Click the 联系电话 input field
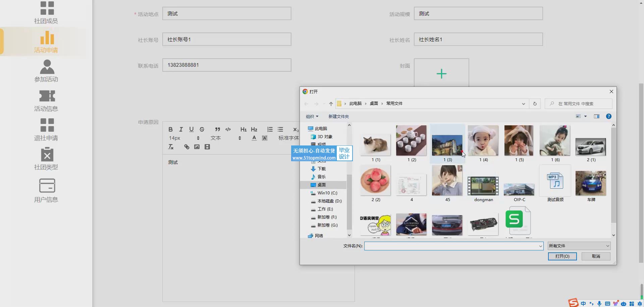This screenshot has height=307, width=644. click(227, 65)
